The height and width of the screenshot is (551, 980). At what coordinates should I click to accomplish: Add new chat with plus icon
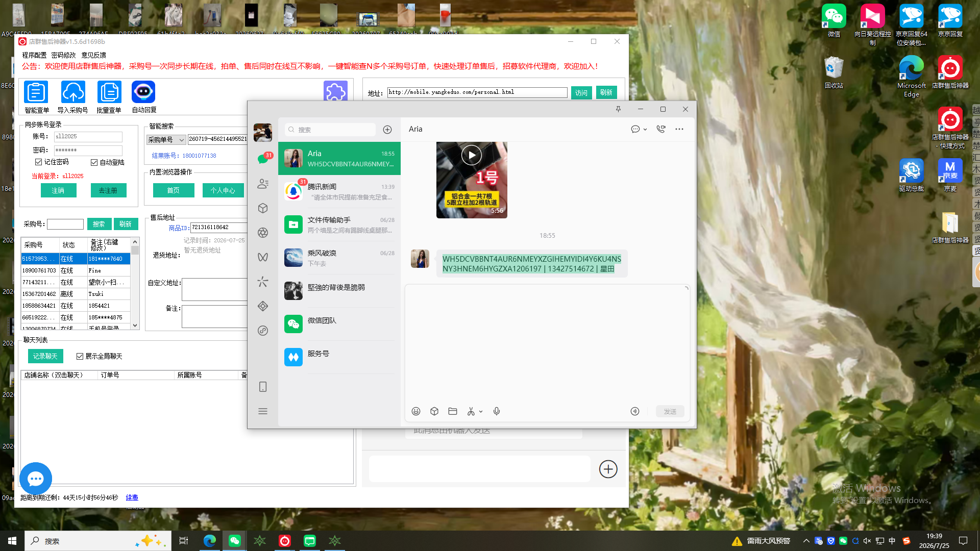[x=387, y=130]
